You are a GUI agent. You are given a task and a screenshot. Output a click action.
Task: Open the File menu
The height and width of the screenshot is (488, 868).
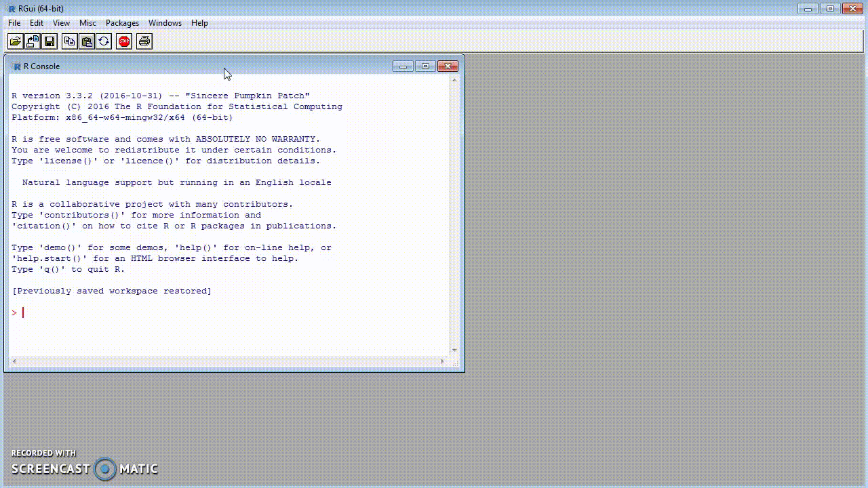[x=14, y=22]
